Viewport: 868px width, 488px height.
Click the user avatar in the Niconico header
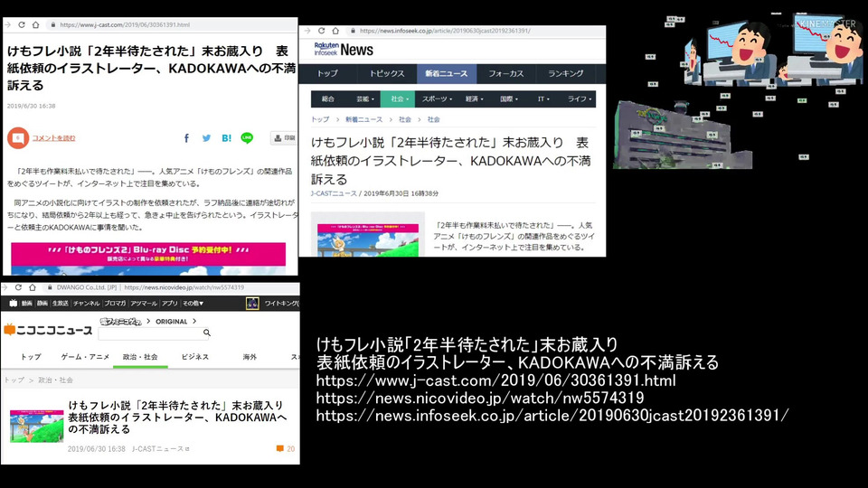(x=252, y=304)
